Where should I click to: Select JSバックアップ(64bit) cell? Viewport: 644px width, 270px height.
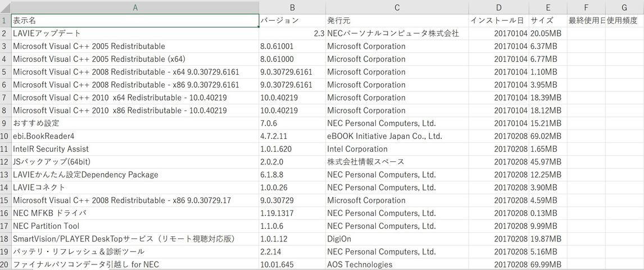[x=135, y=161]
